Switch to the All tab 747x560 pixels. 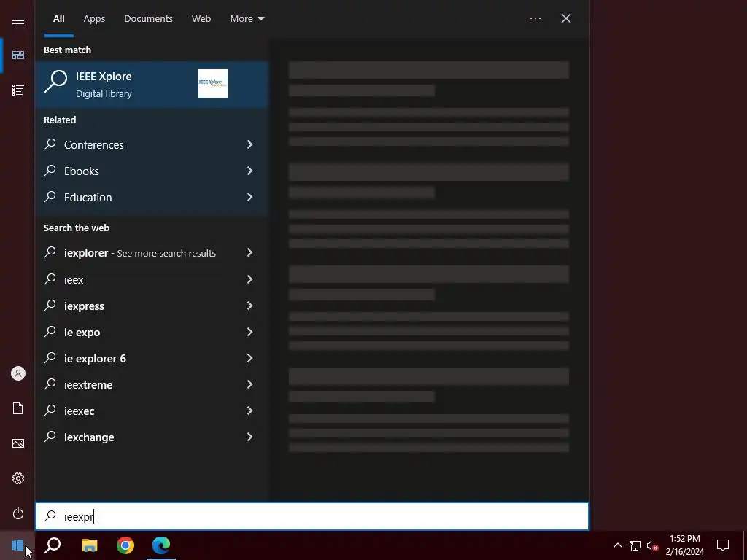58,18
